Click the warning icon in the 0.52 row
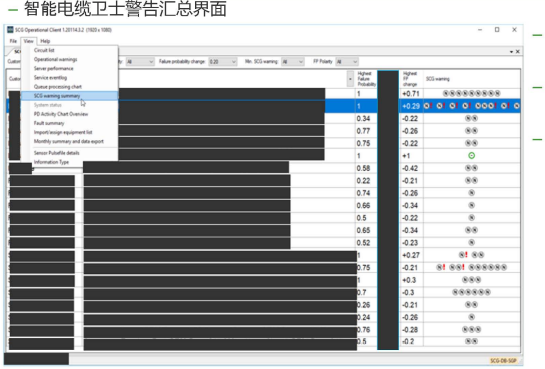 point(472,243)
